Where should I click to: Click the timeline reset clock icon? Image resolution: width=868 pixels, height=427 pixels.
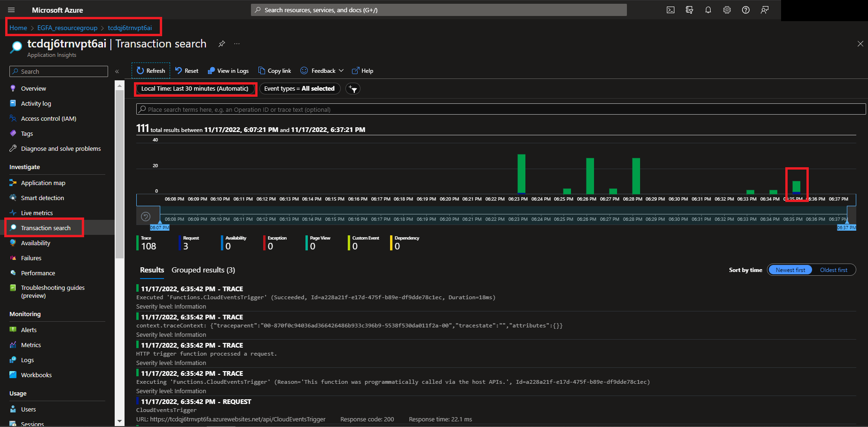click(x=146, y=217)
